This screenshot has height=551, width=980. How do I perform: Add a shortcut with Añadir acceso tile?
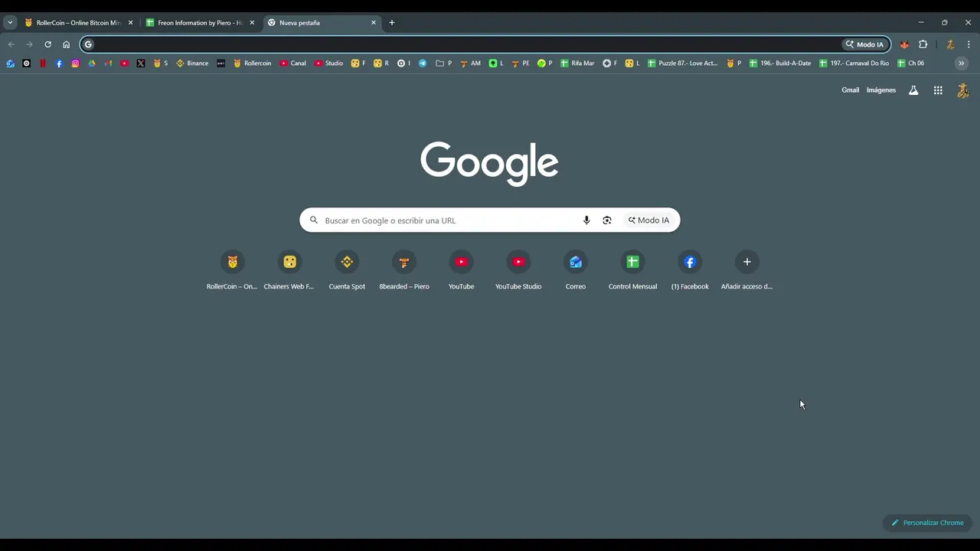coord(747,271)
